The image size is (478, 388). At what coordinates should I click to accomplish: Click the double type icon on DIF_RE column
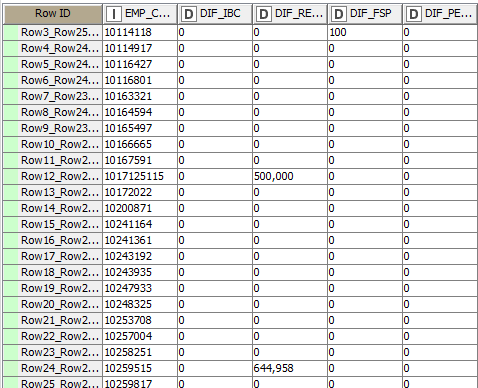pyautogui.click(x=264, y=14)
